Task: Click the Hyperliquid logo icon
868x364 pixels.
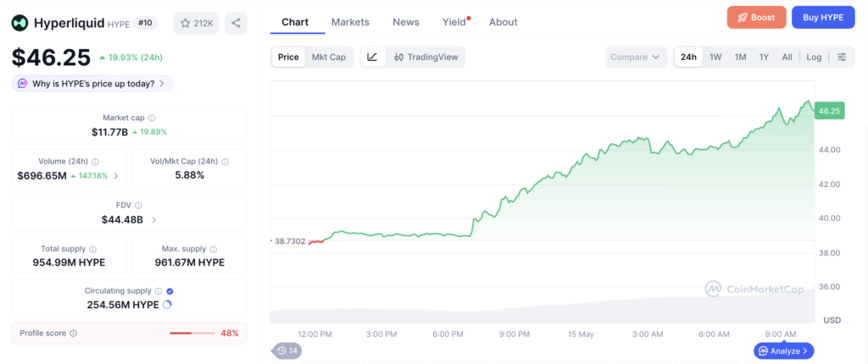Action: click(21, 23)
